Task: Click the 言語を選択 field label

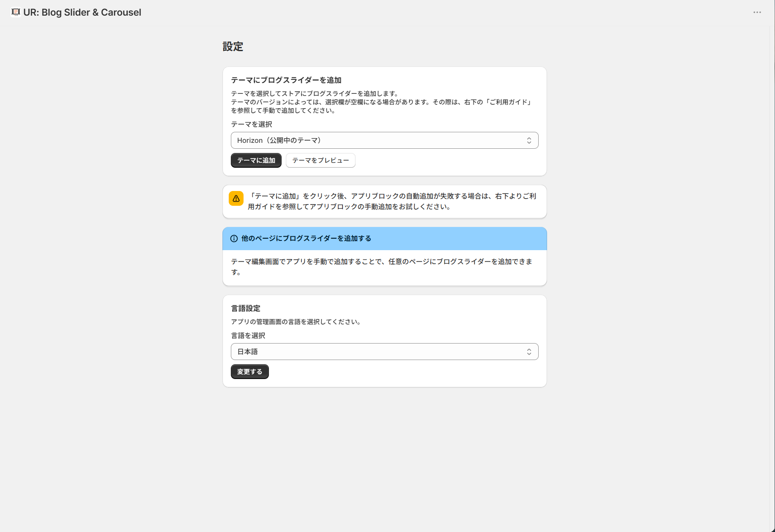Action: [248, 336]
